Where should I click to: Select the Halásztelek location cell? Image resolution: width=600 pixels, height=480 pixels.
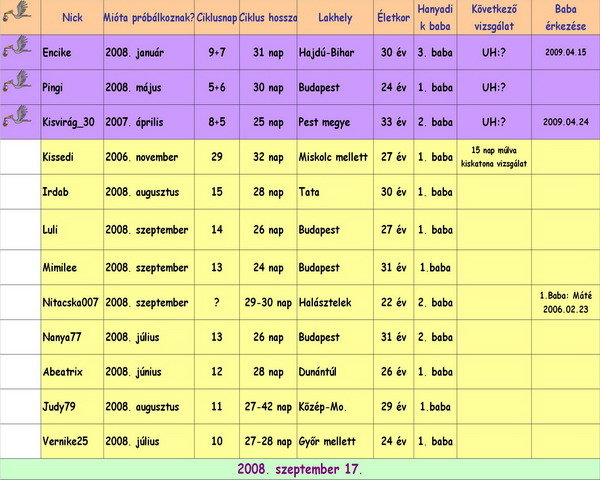click(325, 302)
